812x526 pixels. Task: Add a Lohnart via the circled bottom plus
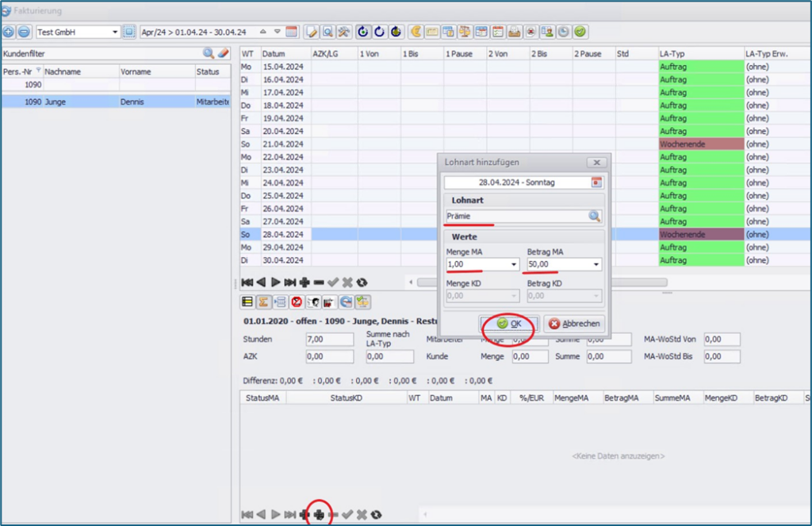(x=319, y=515)
